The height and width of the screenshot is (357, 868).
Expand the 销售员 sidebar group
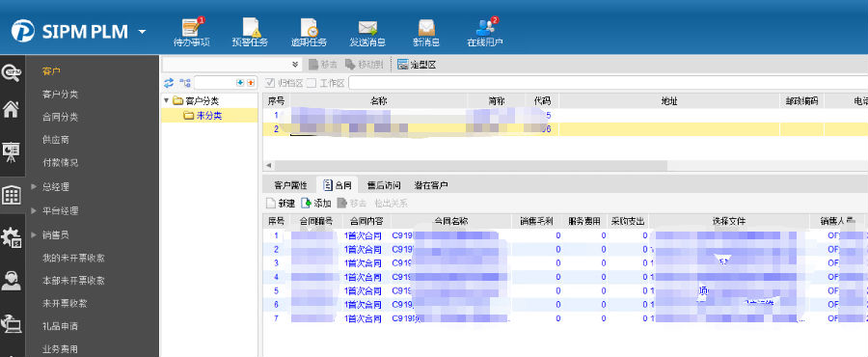(x=35, y=234)
